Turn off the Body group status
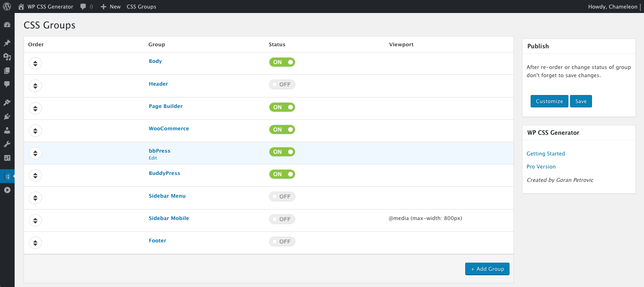 coord(282,62)
